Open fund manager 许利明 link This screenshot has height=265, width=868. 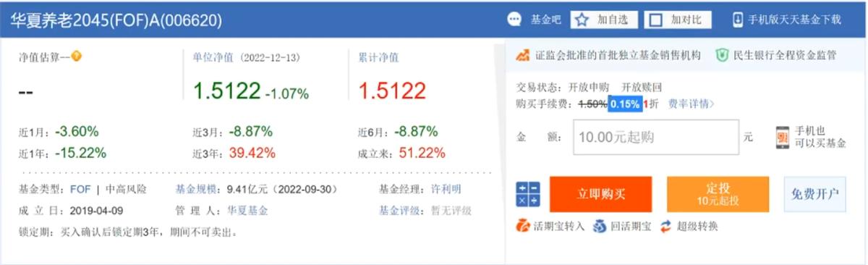pos(446,190)
